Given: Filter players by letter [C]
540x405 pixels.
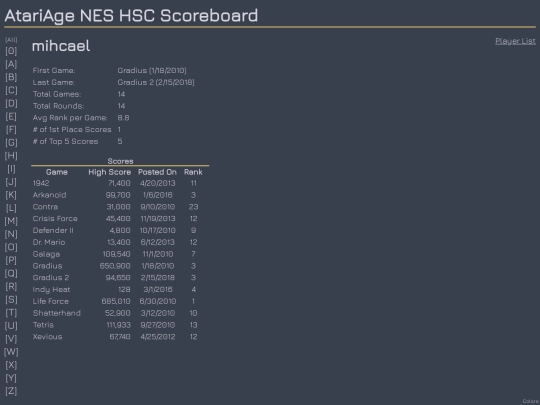Looking at the screenshot, I should (11, 90).
